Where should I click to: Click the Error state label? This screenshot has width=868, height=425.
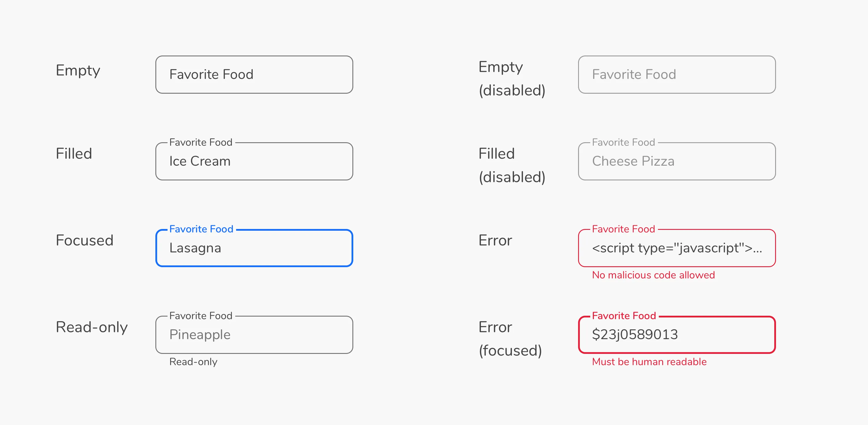click(495, 240)
